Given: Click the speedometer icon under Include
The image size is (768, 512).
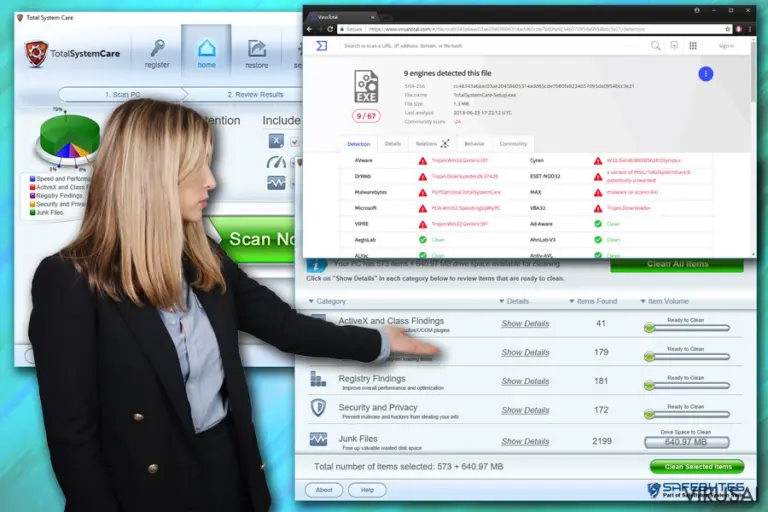Looking at the screenshot, I should pyautogui.click(x=276, y=162).
